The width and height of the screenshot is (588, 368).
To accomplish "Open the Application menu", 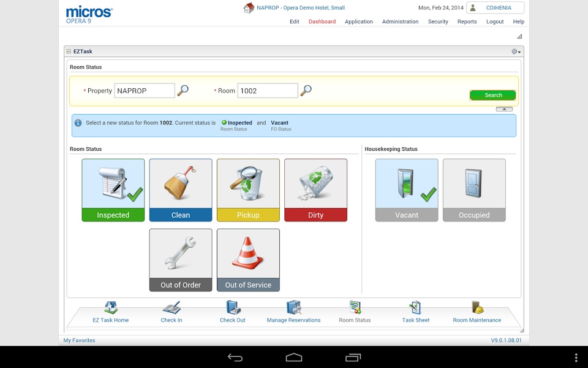I will point(359,21).
